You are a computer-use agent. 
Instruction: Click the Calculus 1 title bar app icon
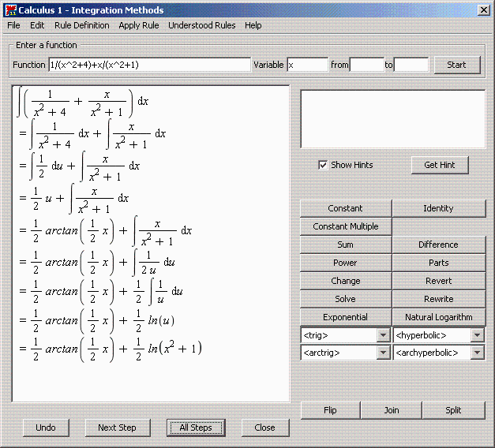[10, 10]
